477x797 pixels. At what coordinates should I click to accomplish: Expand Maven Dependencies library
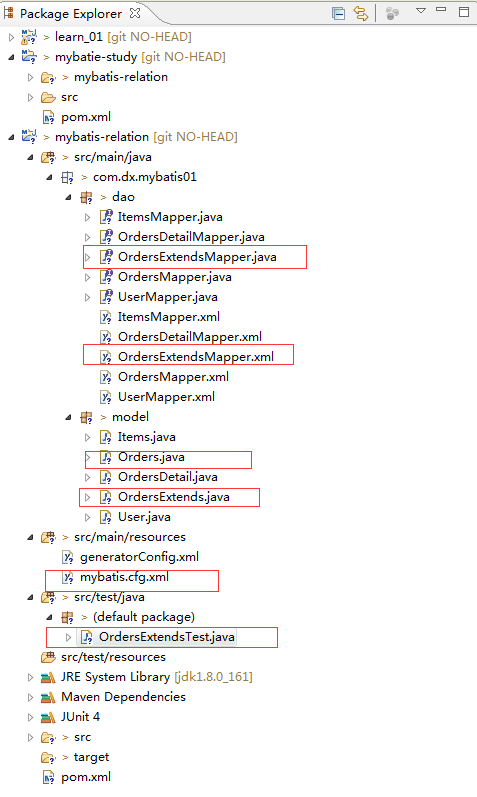(31, 697)
